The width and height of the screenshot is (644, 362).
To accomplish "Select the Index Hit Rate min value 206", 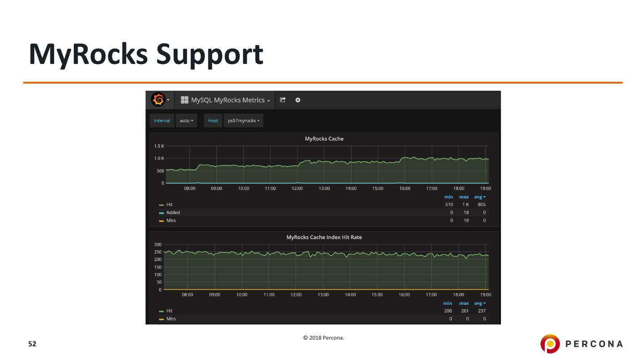I will point(448,311).
